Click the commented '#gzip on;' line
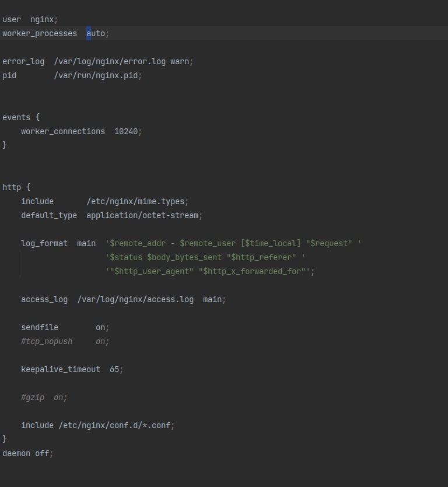The image size is (448, 487). [44, 398]
